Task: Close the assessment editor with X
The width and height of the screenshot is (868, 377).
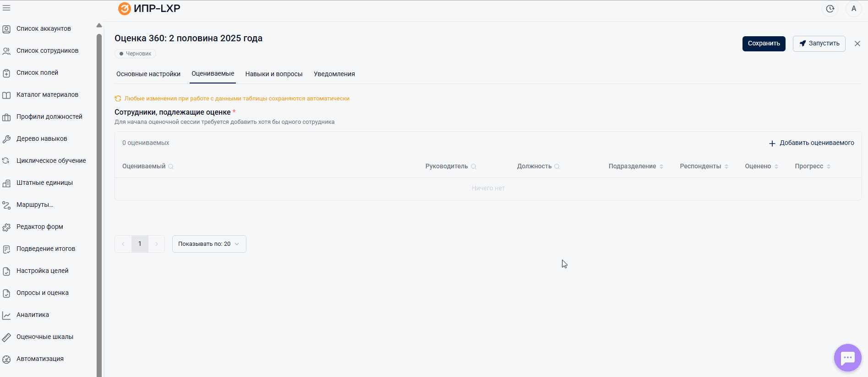Action: click(x=857, y=44)
